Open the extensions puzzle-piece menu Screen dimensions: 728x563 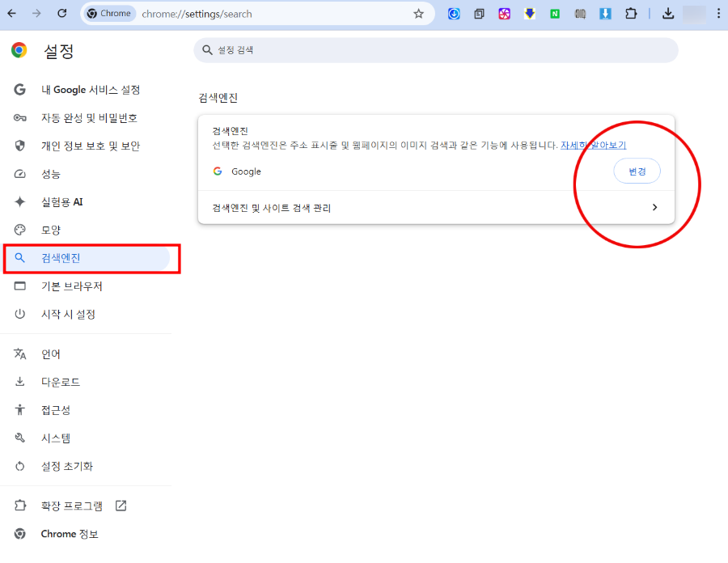[x=631, y=13]
